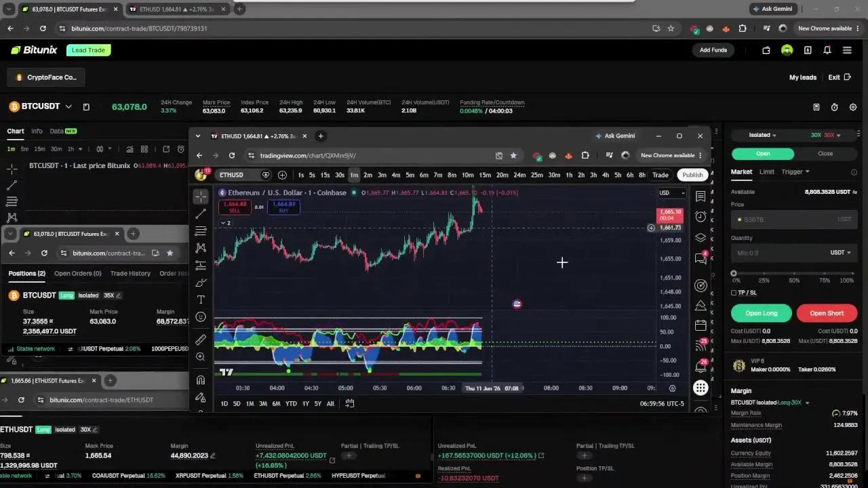Select the Limit order tab

click(x=767, y=172)
